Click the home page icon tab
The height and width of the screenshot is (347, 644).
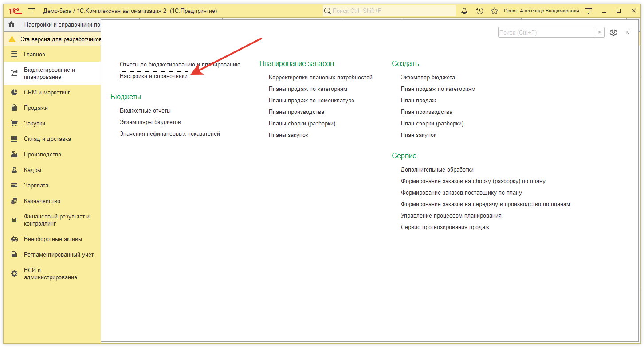coord(12,24)
